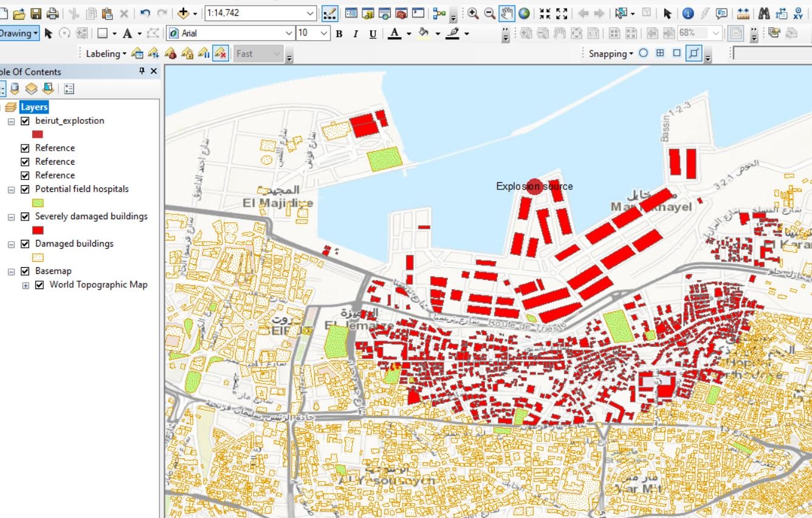The width and height of the screenshot is (812, 518).
Task: Toggle visibility of Potential field hospitals
Action: [x=24, y=189]
